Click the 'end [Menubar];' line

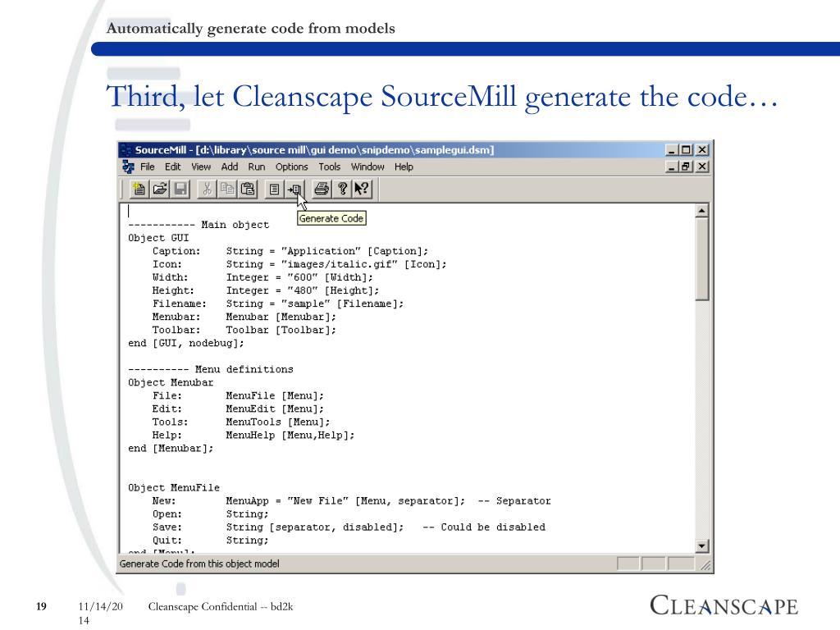(171, 449)
